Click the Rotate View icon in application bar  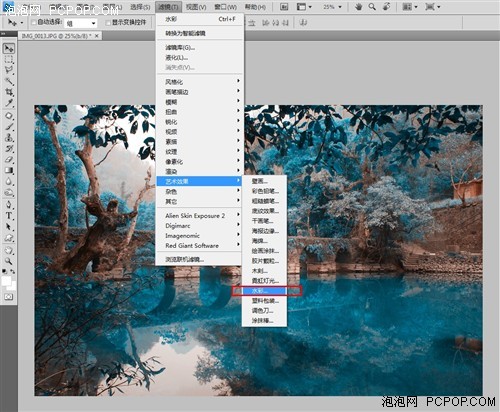(387, 7)
